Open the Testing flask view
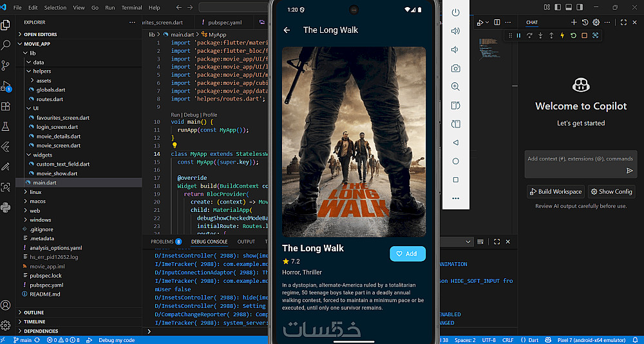 (6, 127)
